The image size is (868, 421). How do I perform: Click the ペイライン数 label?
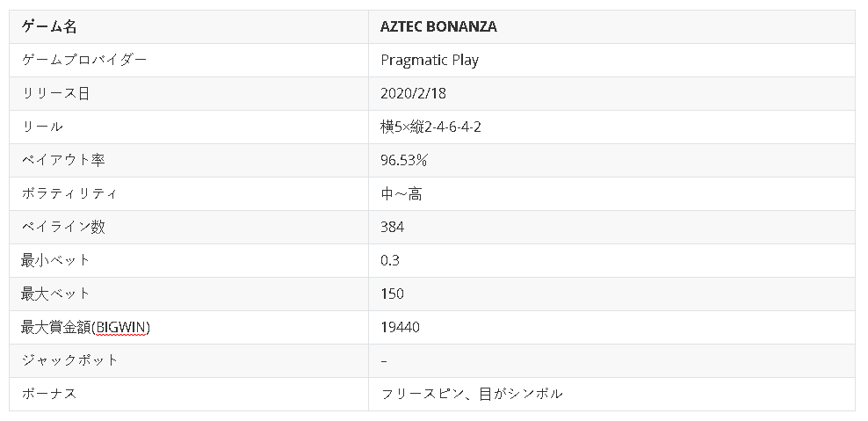[63, 227]
